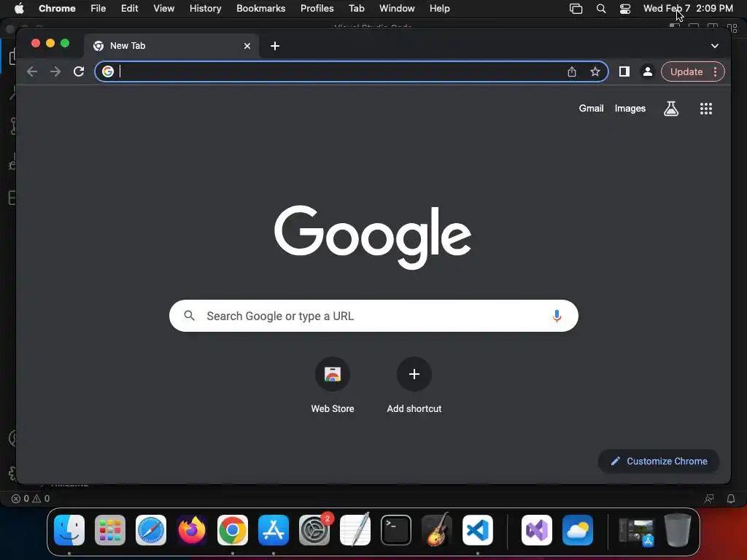Open the Profiles menu
Image resolution: width=747 pixels, height=560 pixels.
(317, 8)
